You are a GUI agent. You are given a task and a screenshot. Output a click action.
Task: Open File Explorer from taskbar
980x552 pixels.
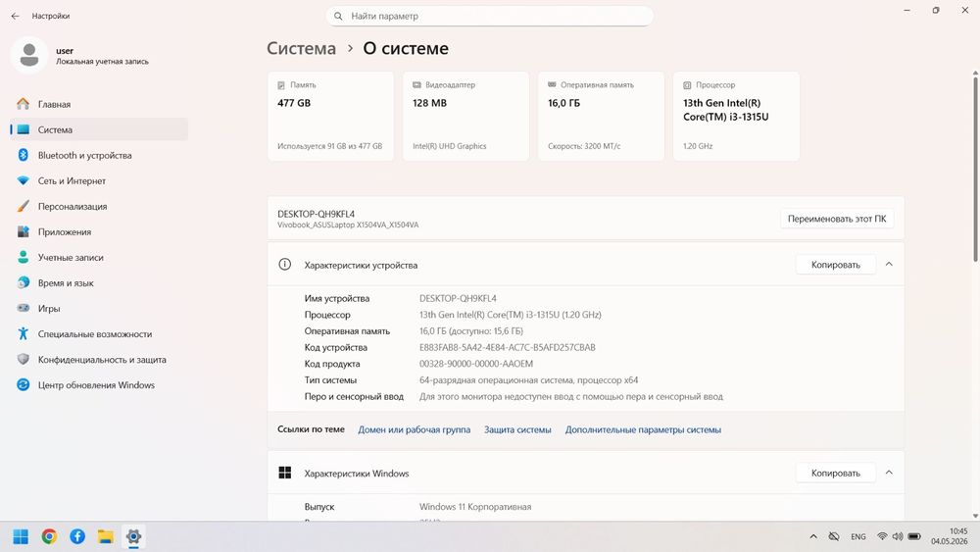(106, 536)
